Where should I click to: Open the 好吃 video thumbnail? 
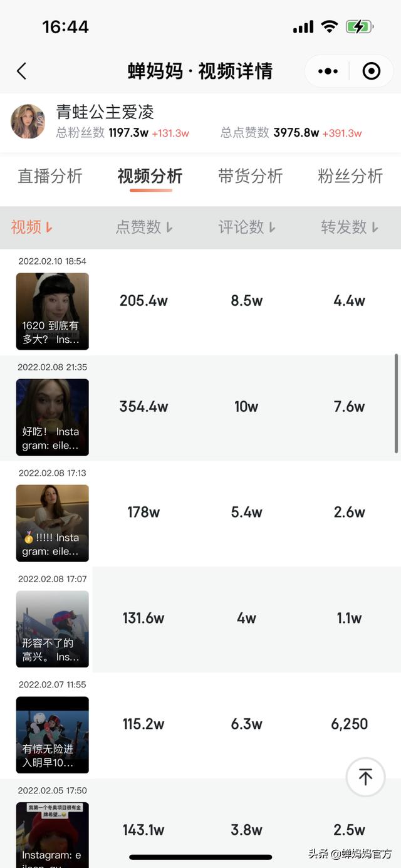[53, 417]
